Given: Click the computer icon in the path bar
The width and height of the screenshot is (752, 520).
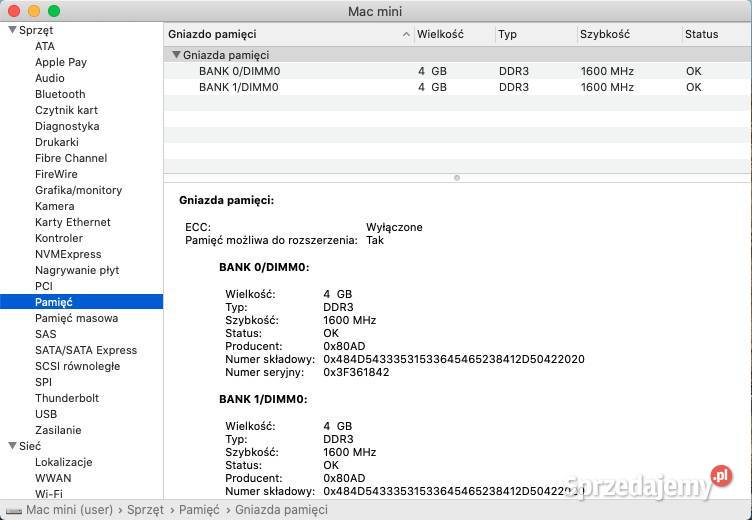Looking at the screenshot, I should pyautogui.click(x=13, y=510).
